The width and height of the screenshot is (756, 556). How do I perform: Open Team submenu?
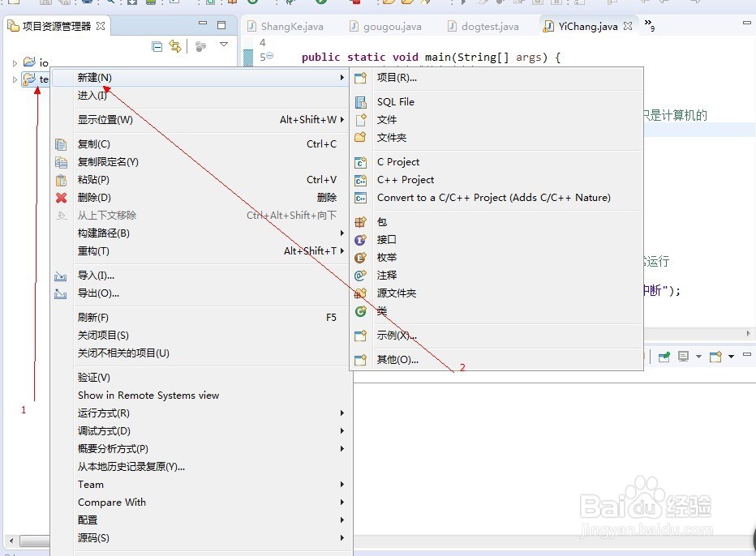pyautogui.click(x=200, y=484)
